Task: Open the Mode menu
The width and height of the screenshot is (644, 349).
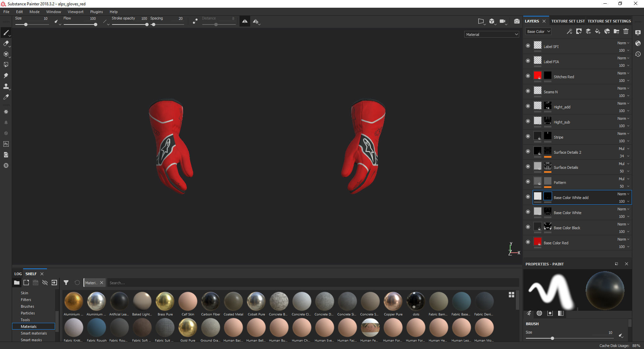Action: pos(35,12)
